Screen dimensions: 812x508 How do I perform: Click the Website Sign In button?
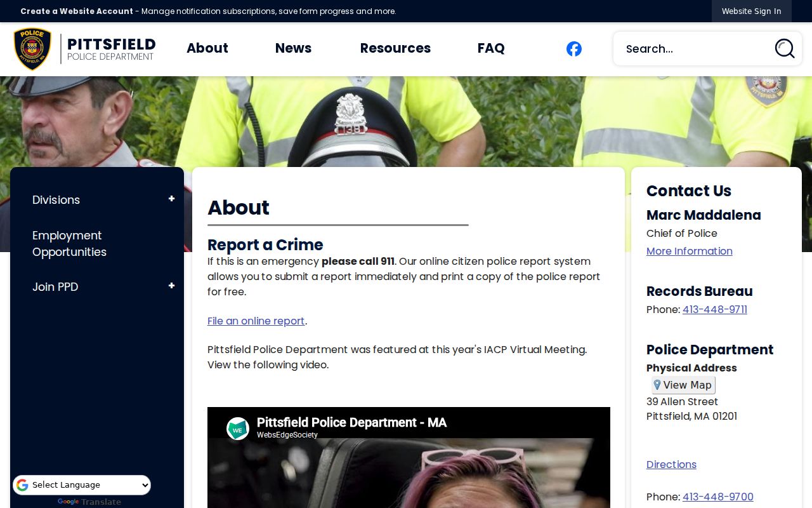pyautogui.click(x=752, y=11)
